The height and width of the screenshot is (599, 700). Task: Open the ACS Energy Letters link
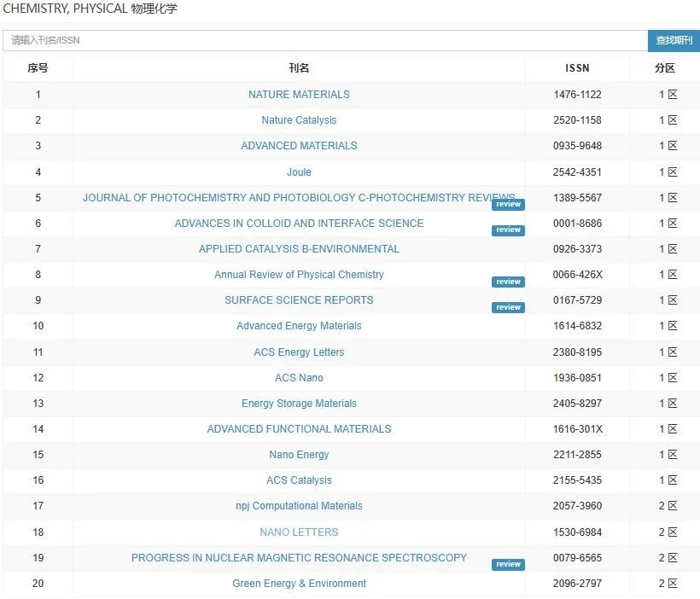click(x=299, y=352)
